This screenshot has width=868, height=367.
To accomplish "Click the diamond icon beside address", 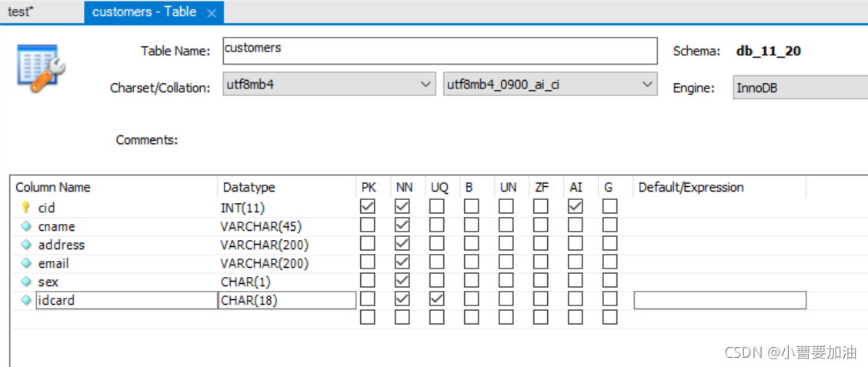I will 25,245.
